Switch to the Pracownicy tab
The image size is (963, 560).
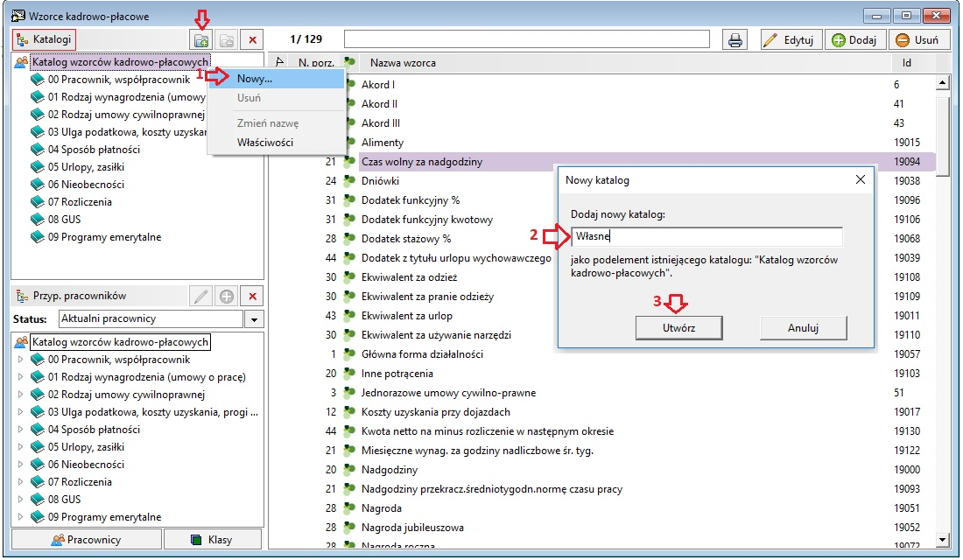[87, 540]
